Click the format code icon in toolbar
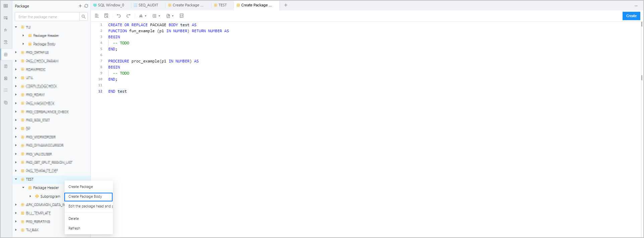Viewport: 644px width, 238px height. coord(97,16)
